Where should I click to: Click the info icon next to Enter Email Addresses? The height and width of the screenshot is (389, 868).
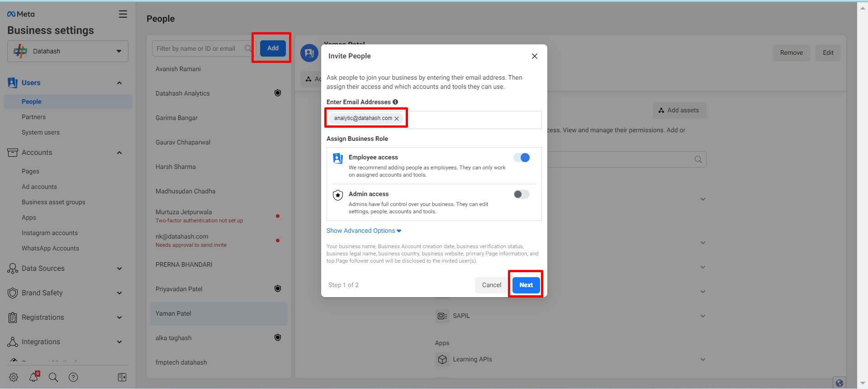tap(395, 102)
